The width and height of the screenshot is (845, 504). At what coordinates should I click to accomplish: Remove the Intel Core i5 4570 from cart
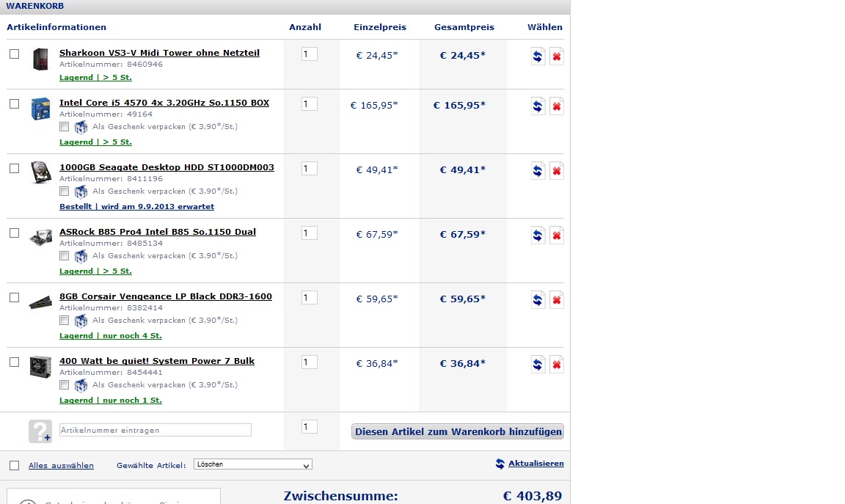point(557,106)
